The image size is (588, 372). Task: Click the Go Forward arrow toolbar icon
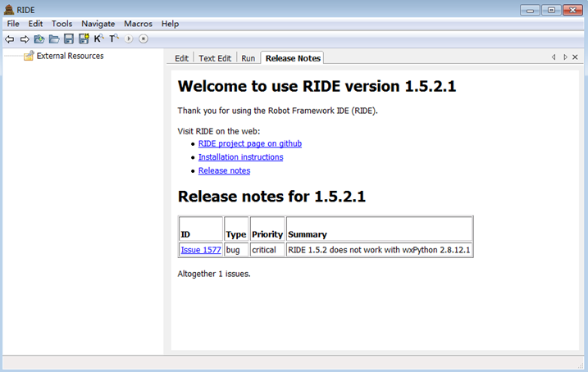coord(25,39)
